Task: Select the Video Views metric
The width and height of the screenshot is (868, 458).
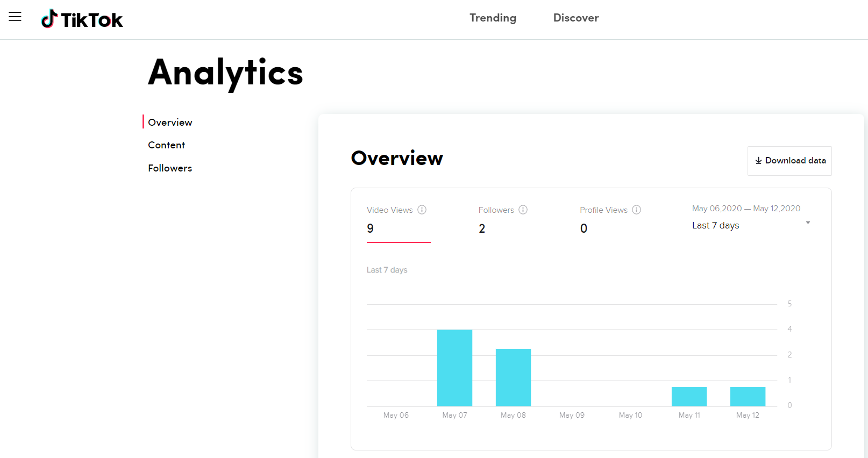Action: [389, 210]
